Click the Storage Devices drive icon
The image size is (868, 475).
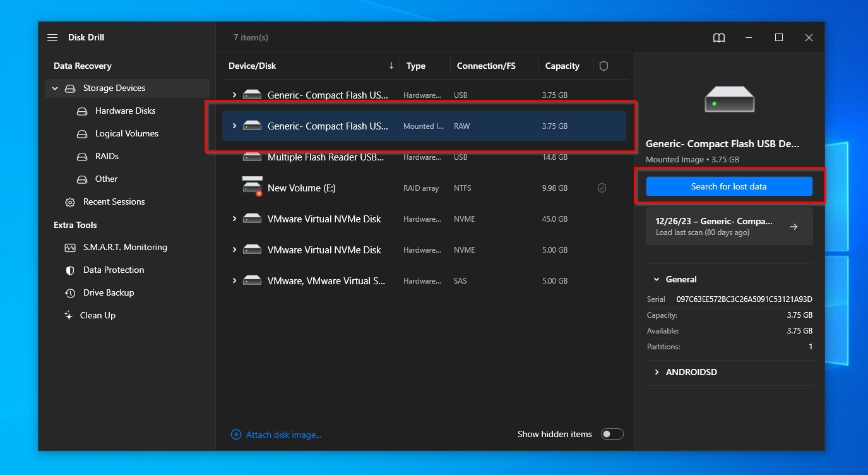pyautogui.click(x=70, y=88)
